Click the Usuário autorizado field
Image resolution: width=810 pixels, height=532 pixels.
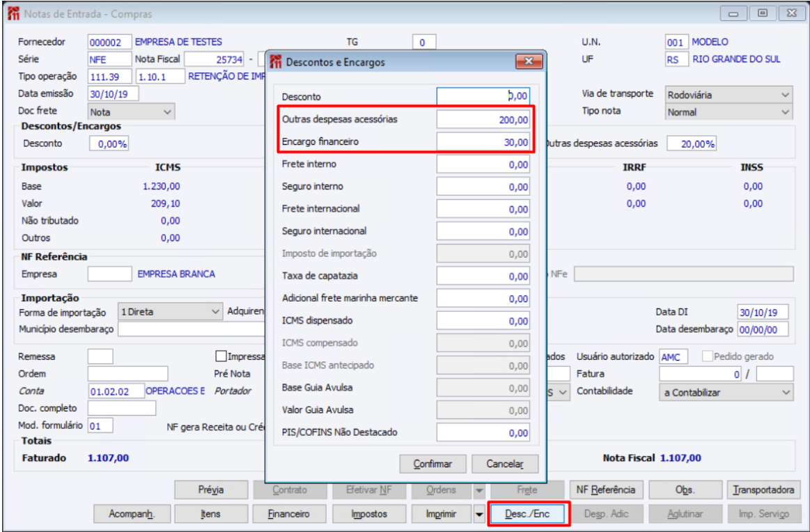[x=673, y=357]
